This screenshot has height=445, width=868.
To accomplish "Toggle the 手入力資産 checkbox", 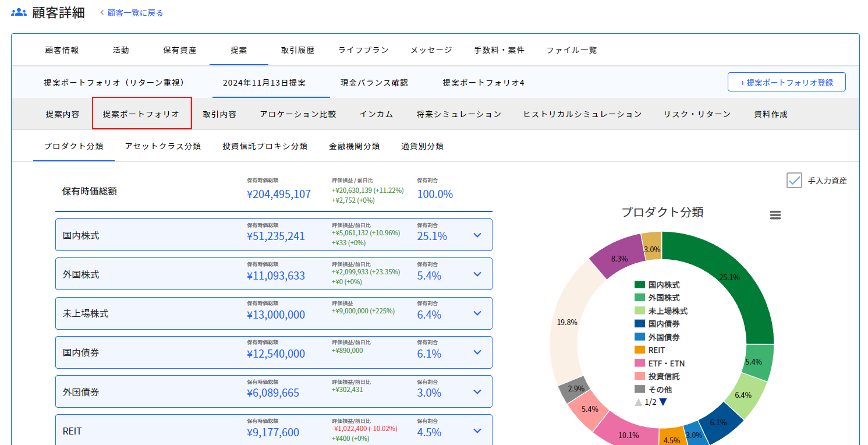I will (794, 180).
